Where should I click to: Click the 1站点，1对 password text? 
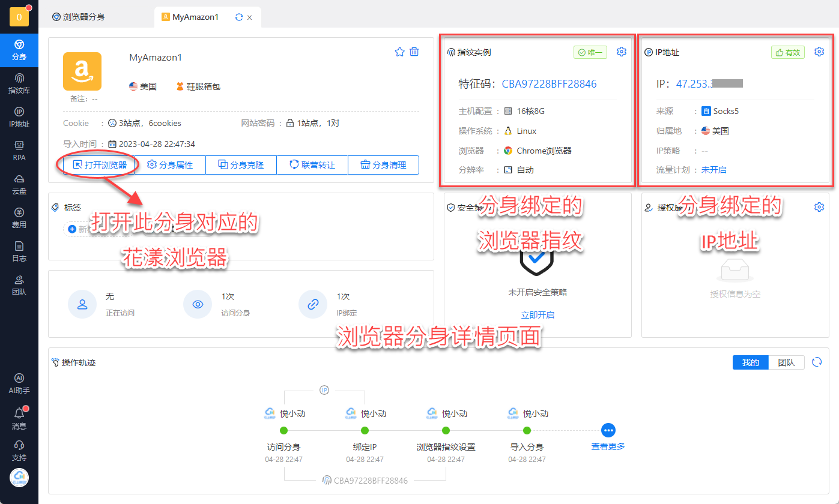(x=318, y=123)
